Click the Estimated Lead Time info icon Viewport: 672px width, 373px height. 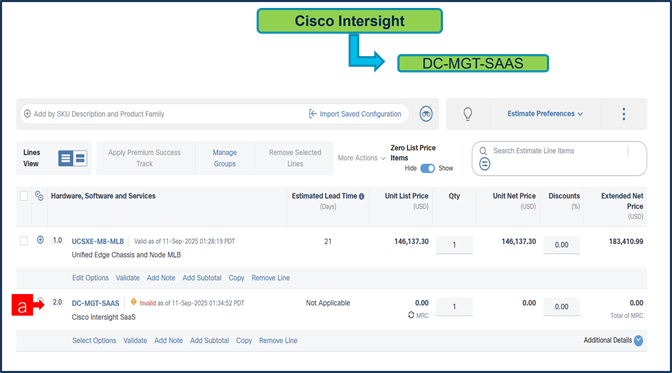(362, 196)
